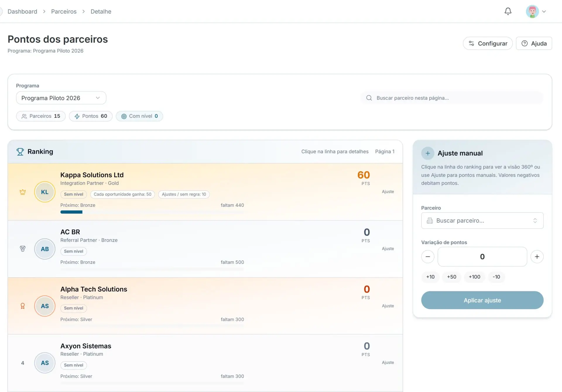Click the medal icon beside AC BR
Screen dimensions: 562x392
coord(23,249)
